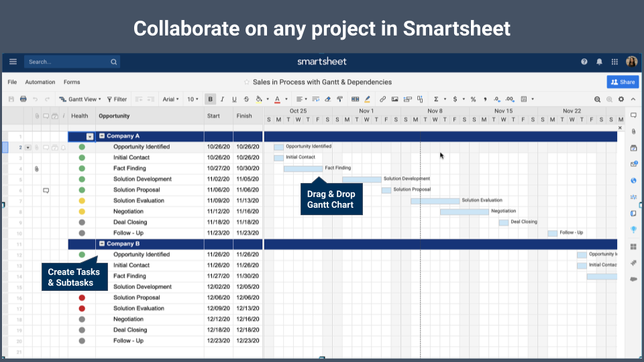Viewport: 644px width, 362px height.
Task: Open the Health dropdown in the Company A row
Action: 89,136
